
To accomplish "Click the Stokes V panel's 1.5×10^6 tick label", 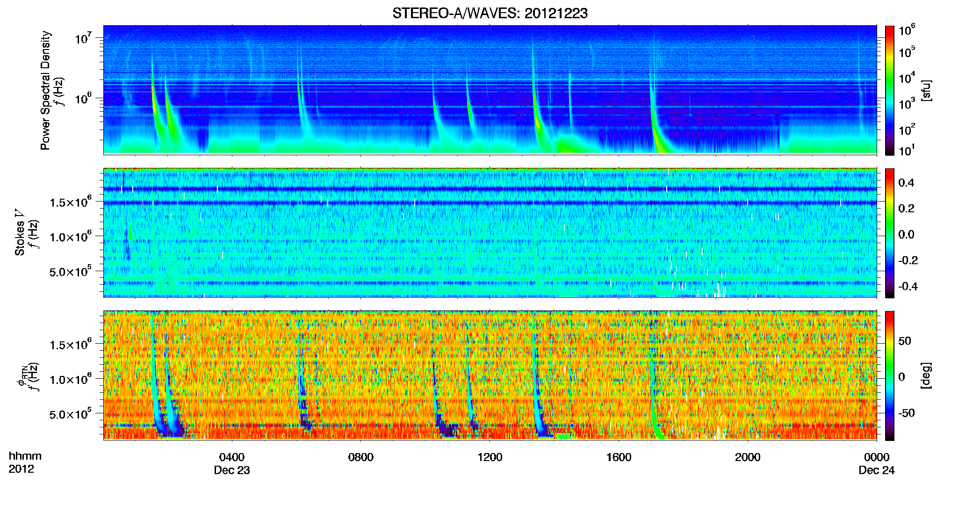I will (x=71, y=202).
